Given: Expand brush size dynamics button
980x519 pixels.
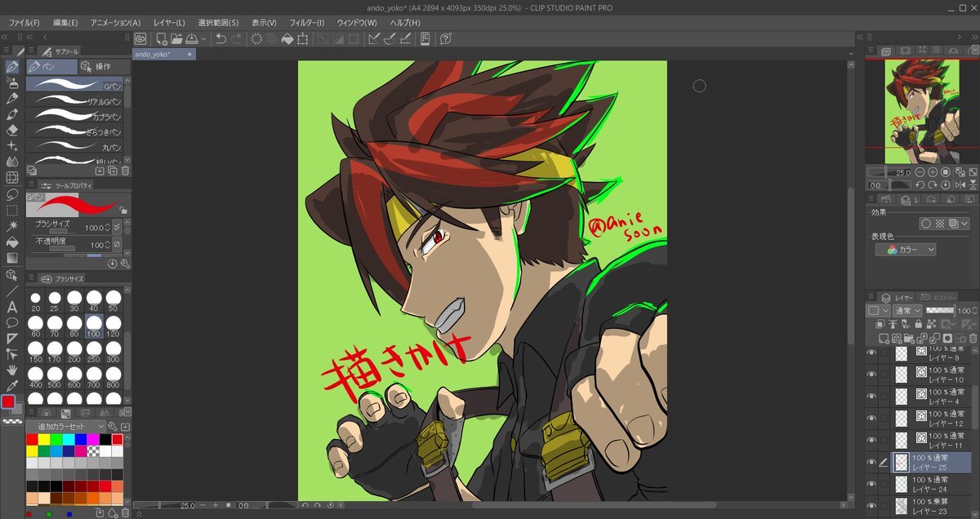Looking at the screenshot, I should click(x=117, y=228).
